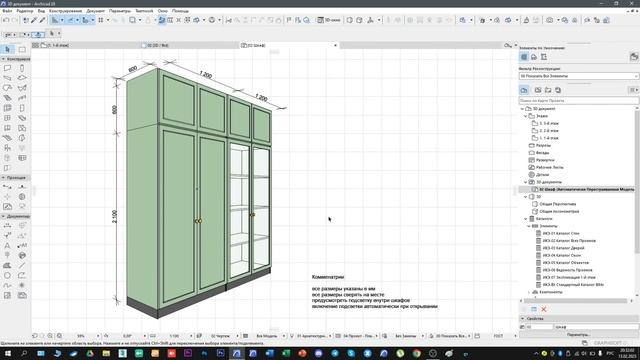The height and width of the screenshot is (360, 640).
Task: Toggle the highlighted geometry method in info box
Action: (x=39, y=35)
